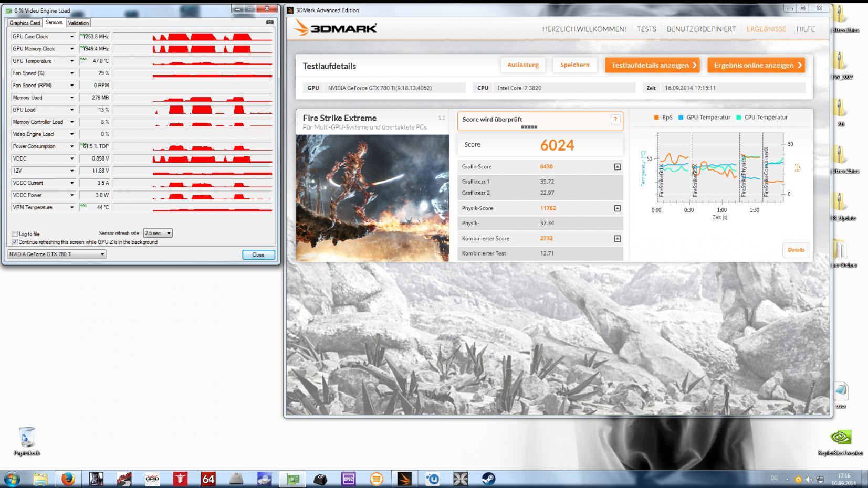Switch to CPU-Z in the taskbar
The image size is (868, 488).
tap(348, 479)
